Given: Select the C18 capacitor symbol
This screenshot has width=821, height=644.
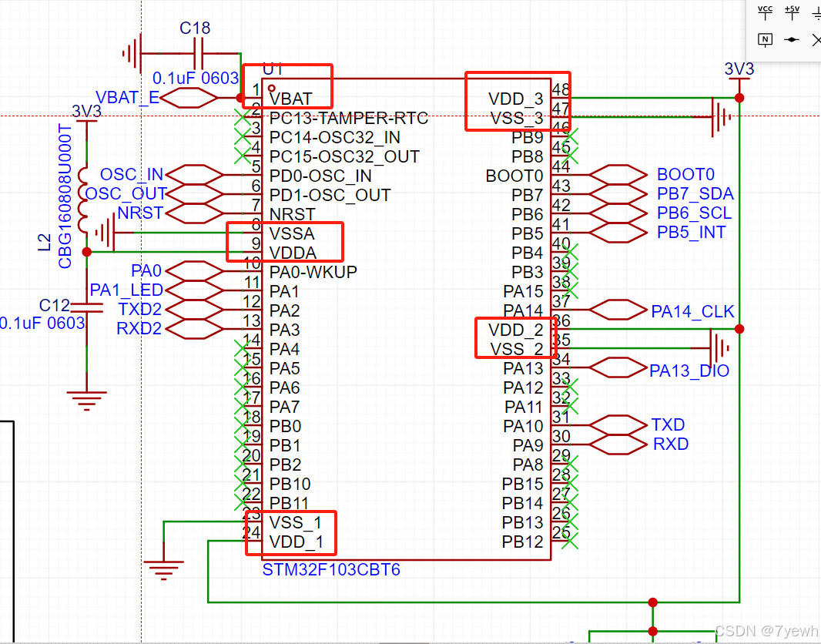Looking at the screenshot, I should 198,53.
